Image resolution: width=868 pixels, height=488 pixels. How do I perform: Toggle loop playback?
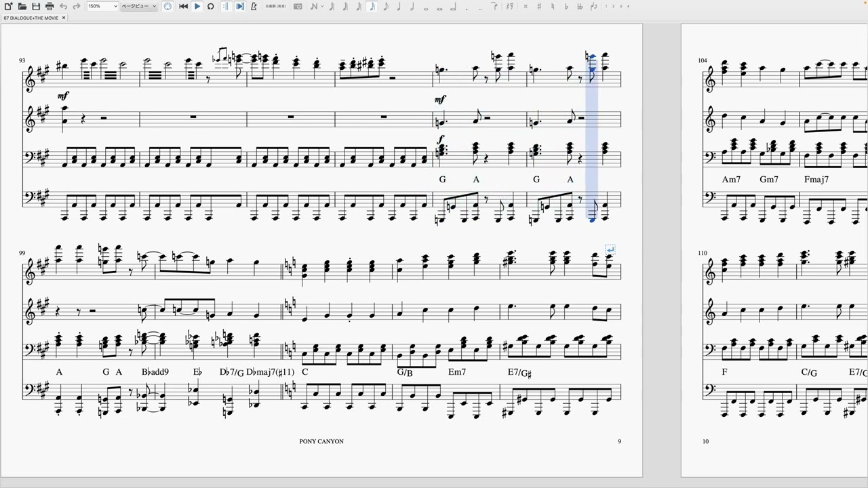(x=211, y=6)
